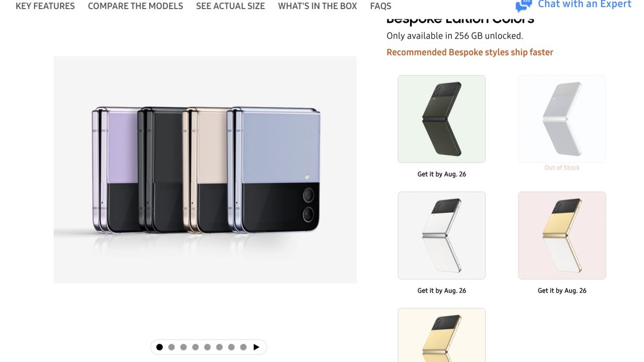Go to See Actual Size

(230, 6)
